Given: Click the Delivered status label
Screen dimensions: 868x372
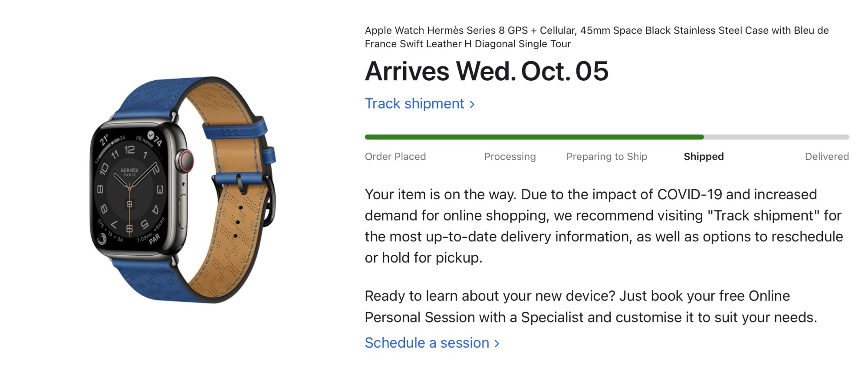Looking at the screenshot, I should [826, 157].
